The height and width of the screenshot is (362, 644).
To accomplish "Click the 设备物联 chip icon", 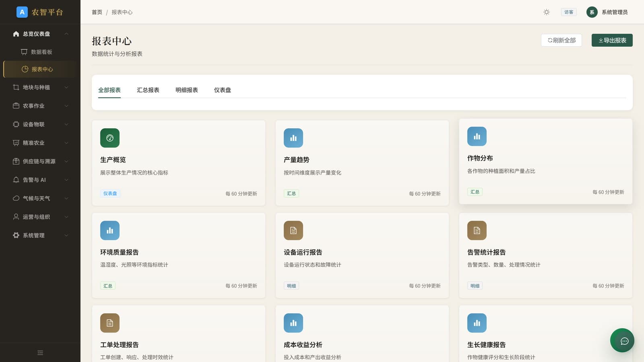I will pyautogui.click(x=16, y=124).
